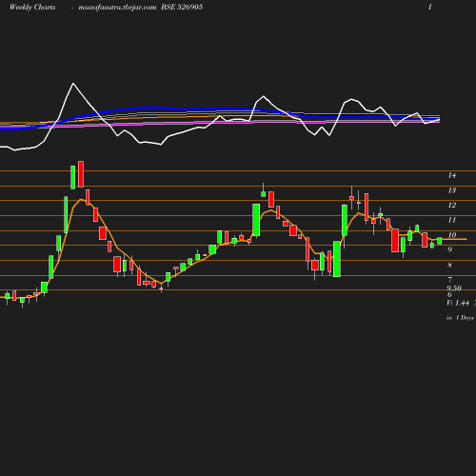Click the price axis label 7
The height and width of the screenshot is (476, 476).
point(449,280)
